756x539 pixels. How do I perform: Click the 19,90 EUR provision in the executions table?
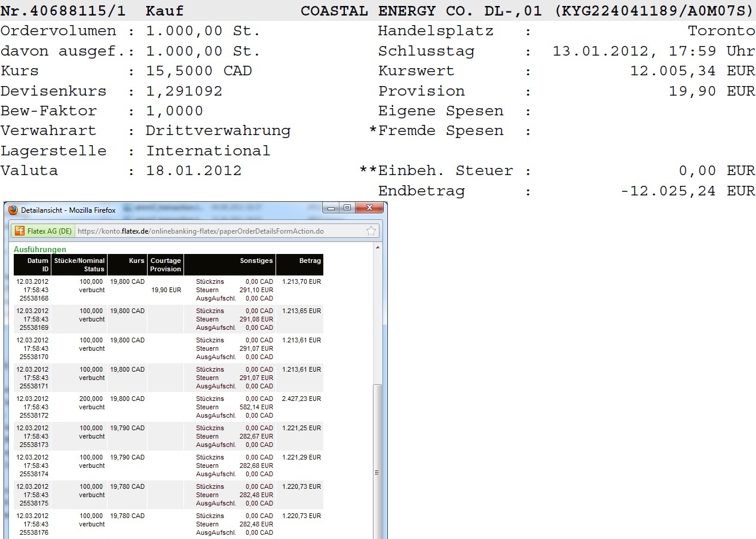point(166,290)
